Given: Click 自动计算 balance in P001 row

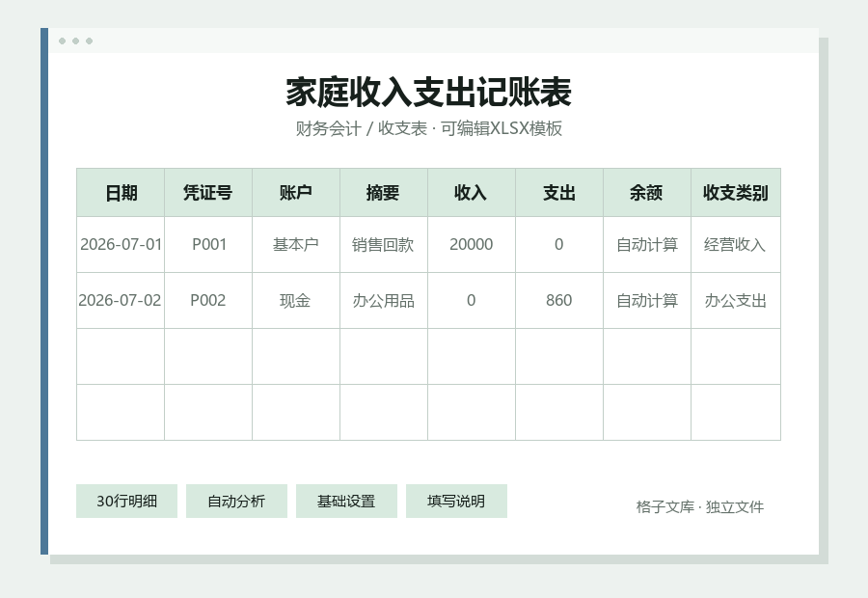Looking at the screenshot, I should click(647, 244).
